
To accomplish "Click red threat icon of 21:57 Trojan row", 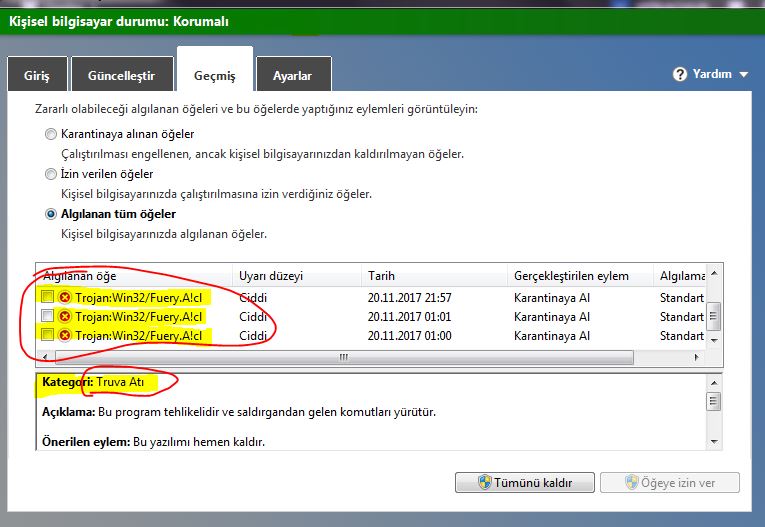I will (x=64, y=297).
